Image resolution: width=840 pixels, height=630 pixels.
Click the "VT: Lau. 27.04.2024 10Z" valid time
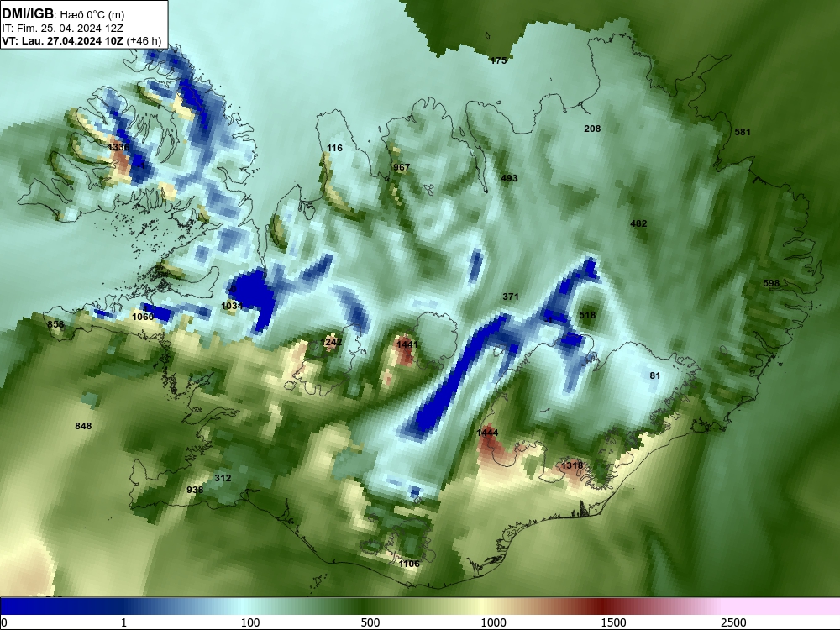(63, 41)
